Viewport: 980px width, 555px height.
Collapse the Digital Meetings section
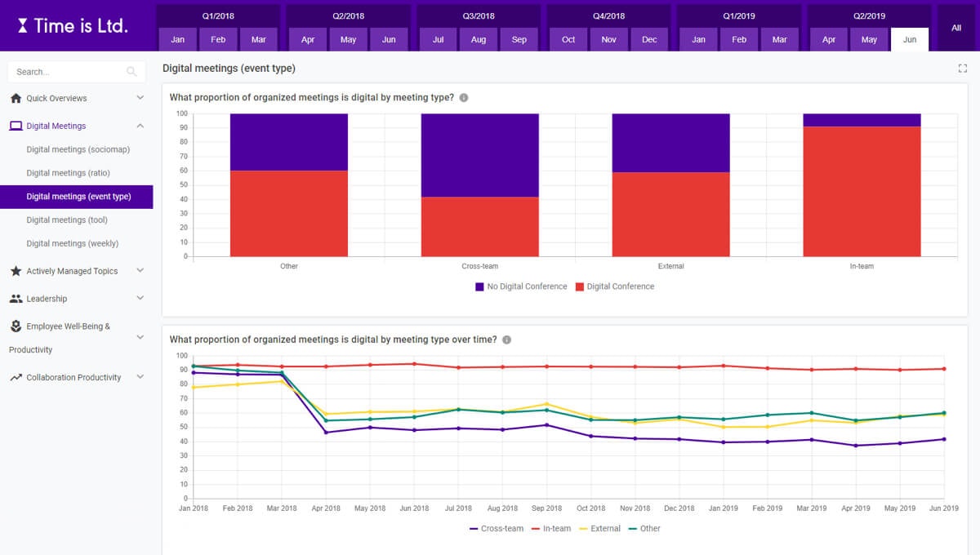point(140,126)
